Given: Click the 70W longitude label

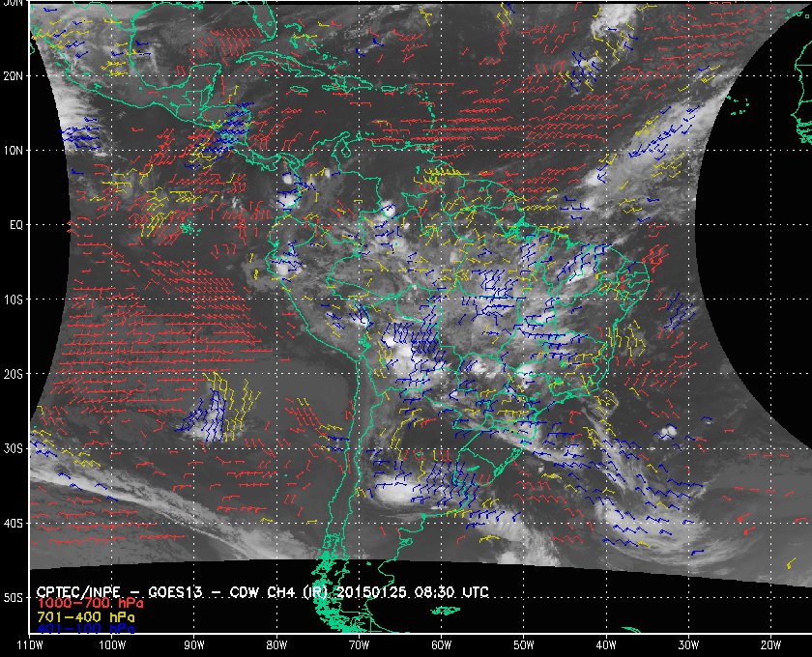Looking at the screenshot, I should tap(359, 645).
